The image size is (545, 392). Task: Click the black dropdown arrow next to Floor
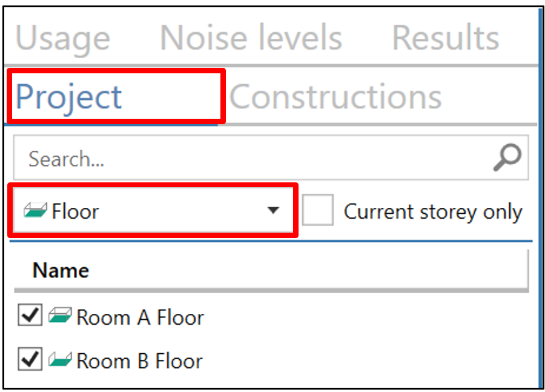(273, 210)
